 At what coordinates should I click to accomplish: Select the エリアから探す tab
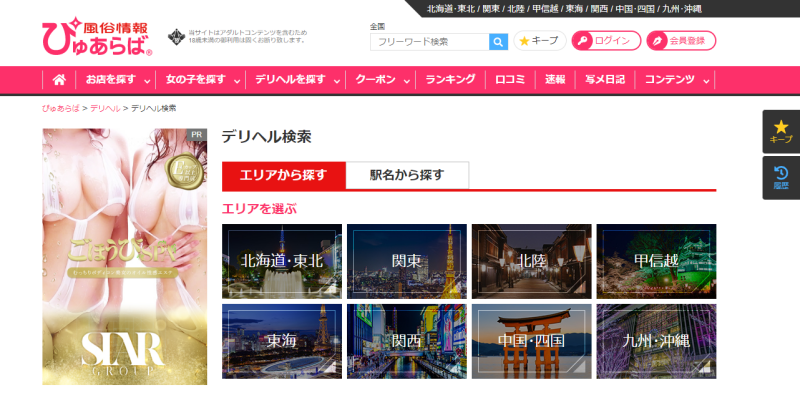pos(283,175)
